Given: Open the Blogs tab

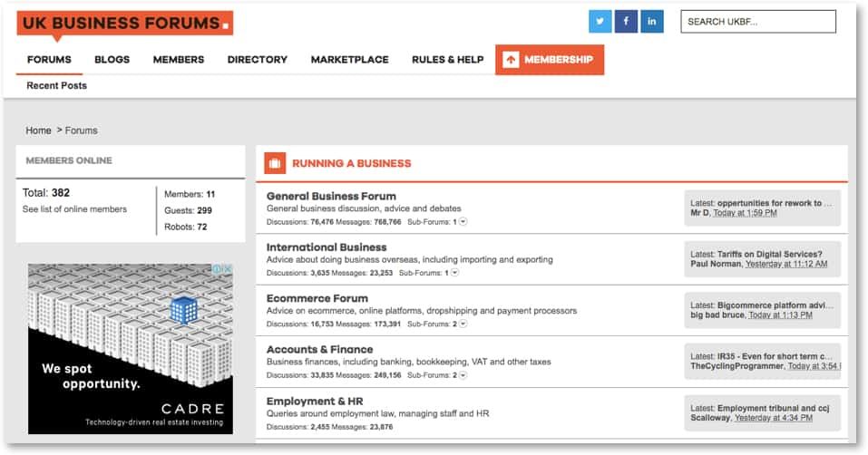Looking at the screenshot, I should pyautogui.click(x=112, y=60).
